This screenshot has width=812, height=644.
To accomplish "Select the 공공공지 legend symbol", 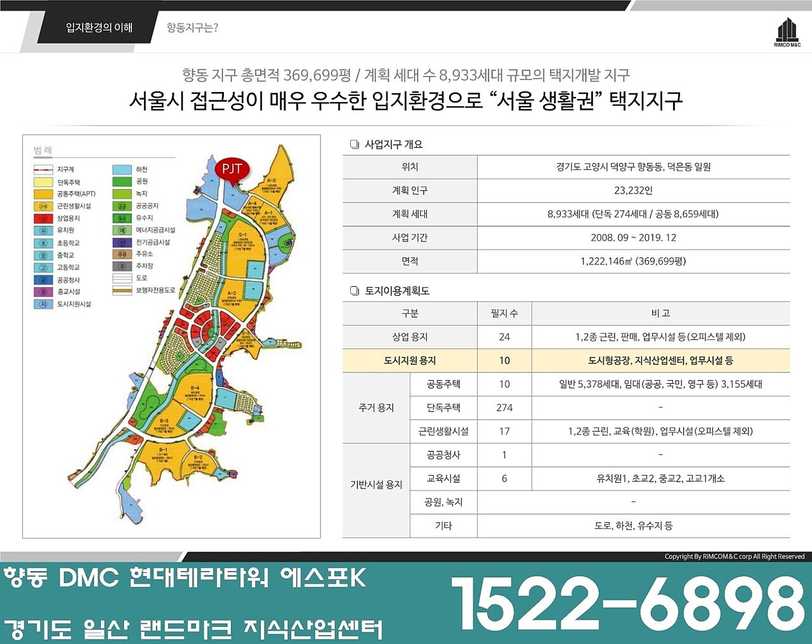I will (x=122, y=206).
